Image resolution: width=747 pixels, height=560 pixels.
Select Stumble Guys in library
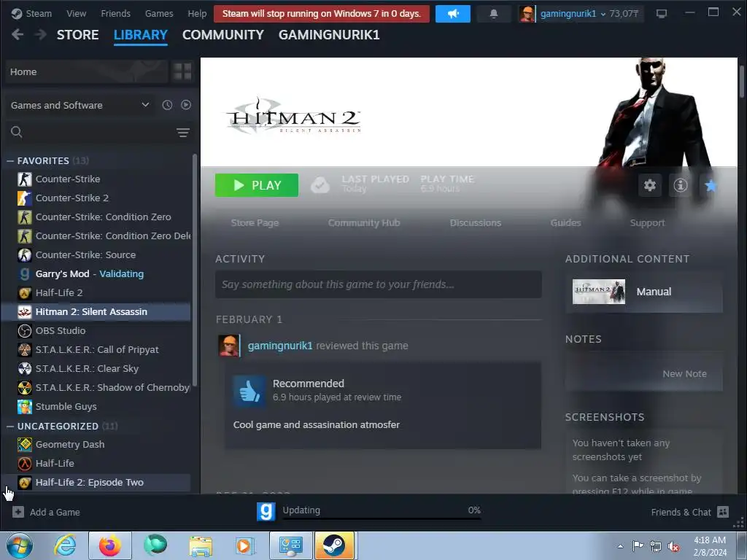click(96, 406)
